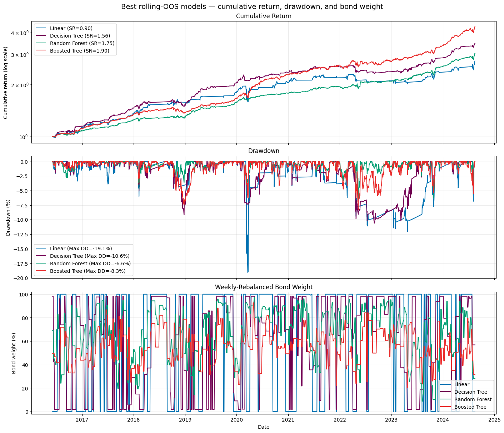This screenshot has width=504, height=433.
Task: Click the 'Cumulative return (log scale)' y-axis label
Action: pyautogui.click(x=6, y=82)
